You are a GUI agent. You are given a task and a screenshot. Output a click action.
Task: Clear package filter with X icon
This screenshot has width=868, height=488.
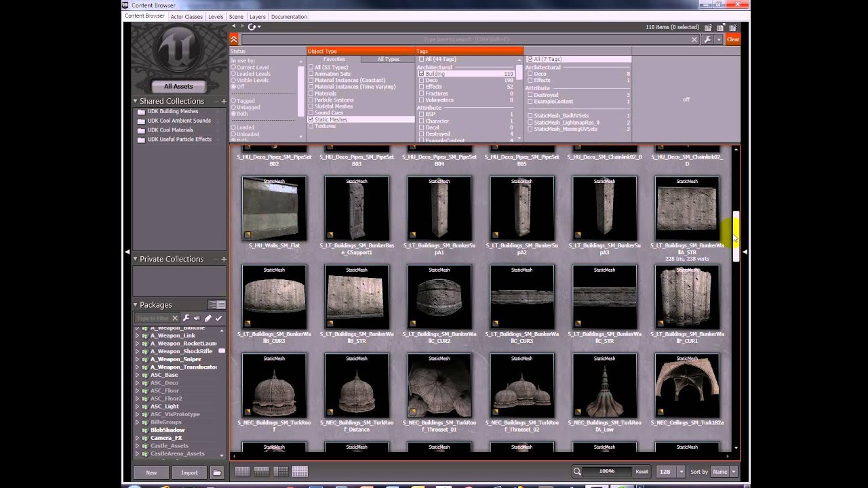(174, 318)
